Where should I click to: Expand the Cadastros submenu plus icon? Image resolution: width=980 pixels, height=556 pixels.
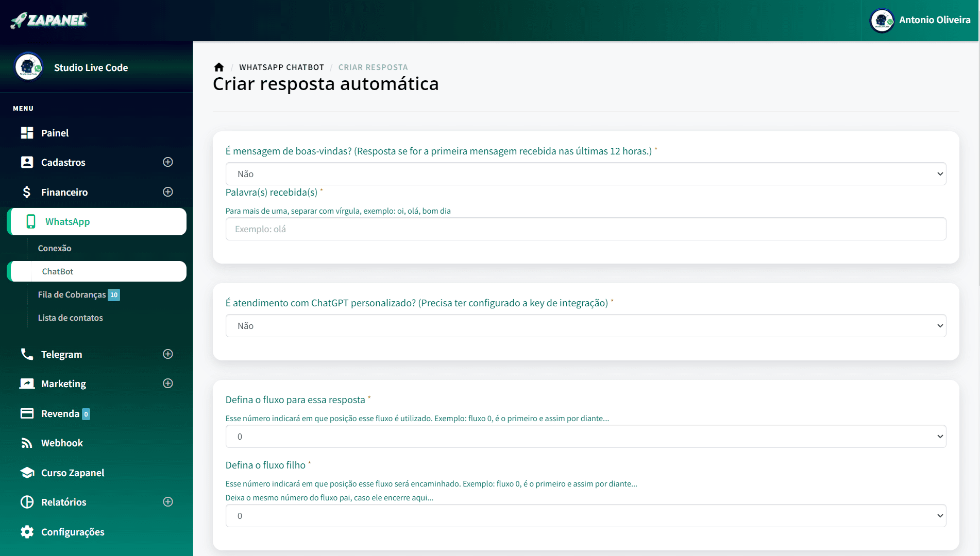168,162
